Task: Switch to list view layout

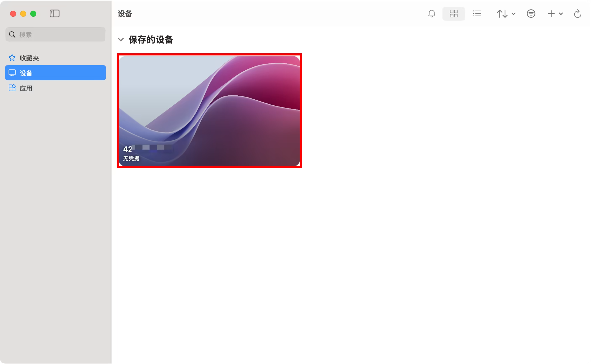Action: coord(477,14)
